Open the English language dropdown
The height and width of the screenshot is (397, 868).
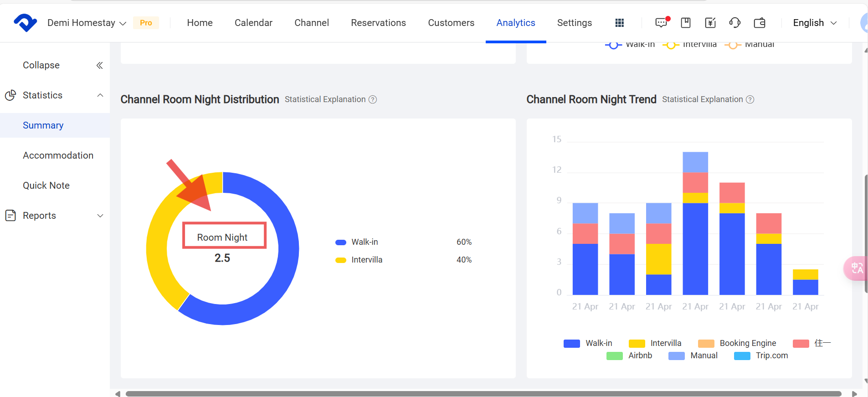tap(815, 23)
